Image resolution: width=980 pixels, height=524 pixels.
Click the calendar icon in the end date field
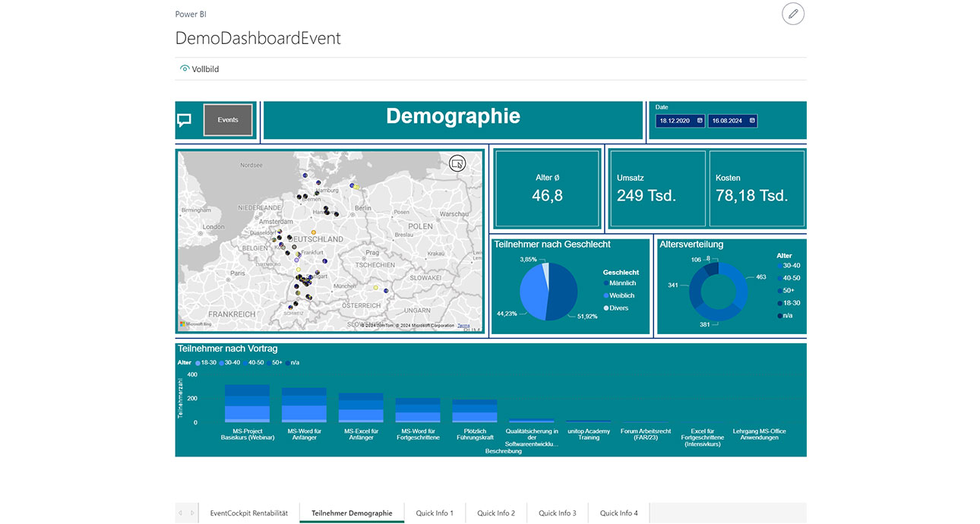[751, 120]
